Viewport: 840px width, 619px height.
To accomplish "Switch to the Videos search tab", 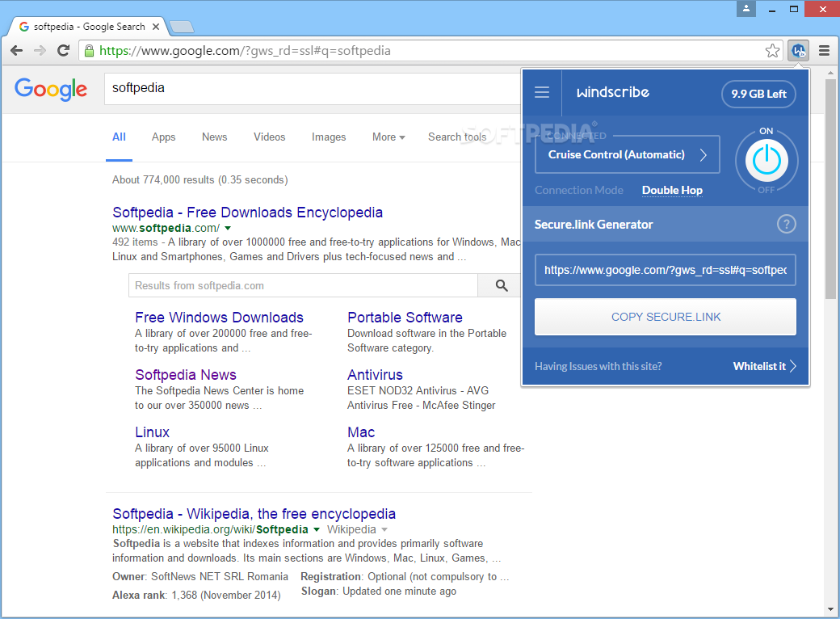I will 270,137.
